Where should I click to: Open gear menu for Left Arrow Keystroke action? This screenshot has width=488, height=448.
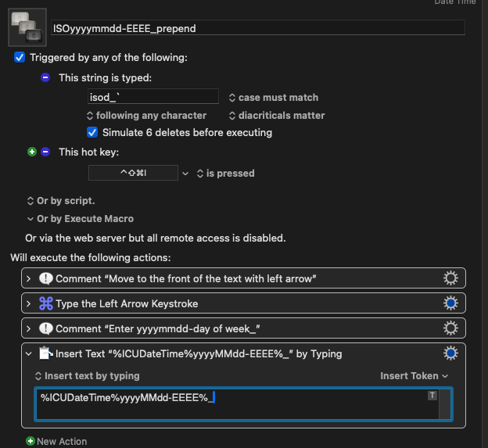pyautogui.click(x=450, y=303)
